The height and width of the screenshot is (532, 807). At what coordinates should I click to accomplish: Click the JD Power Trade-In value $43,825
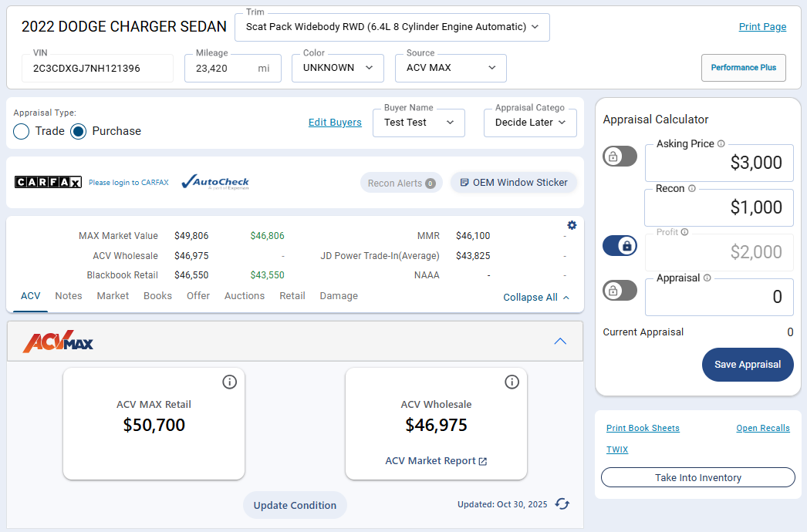473,256
